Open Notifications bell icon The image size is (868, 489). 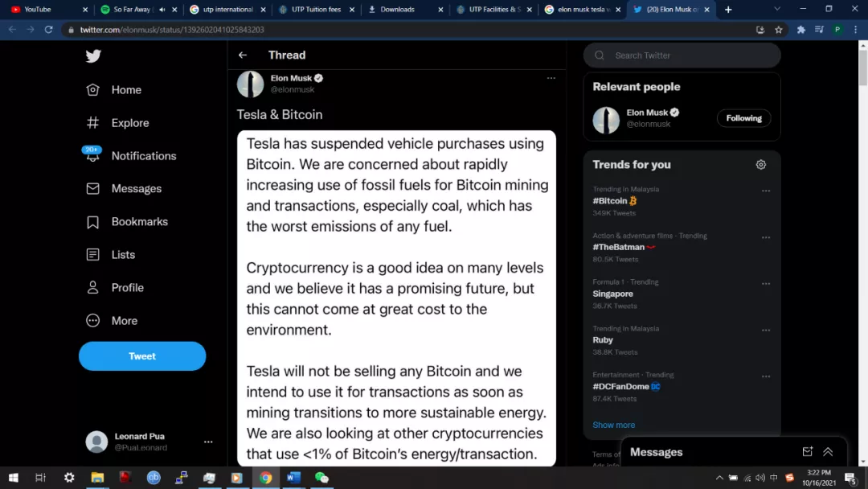tap(93, 156)
